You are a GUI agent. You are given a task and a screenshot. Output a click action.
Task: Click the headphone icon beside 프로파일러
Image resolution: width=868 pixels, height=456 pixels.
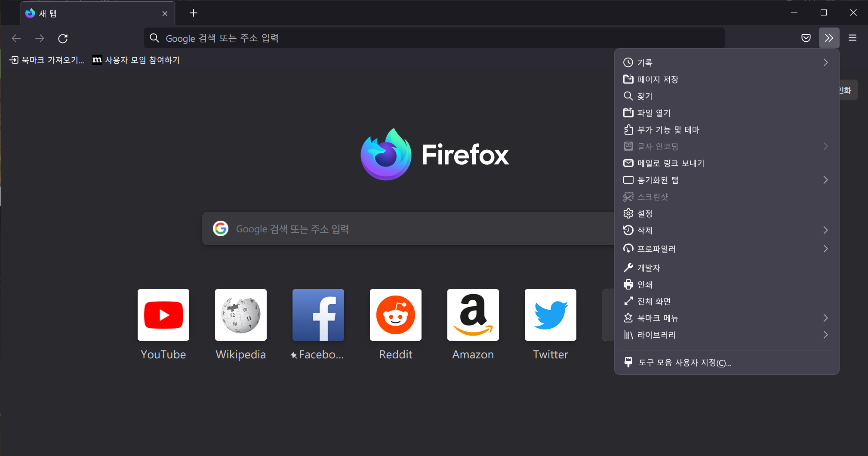click(628, 249)
